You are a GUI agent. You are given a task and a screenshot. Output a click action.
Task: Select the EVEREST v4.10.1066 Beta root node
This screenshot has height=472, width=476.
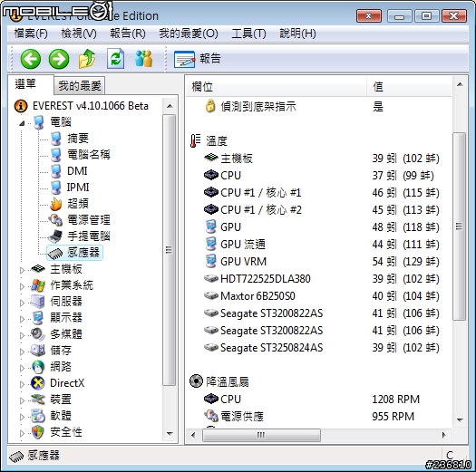pos(91,106)
